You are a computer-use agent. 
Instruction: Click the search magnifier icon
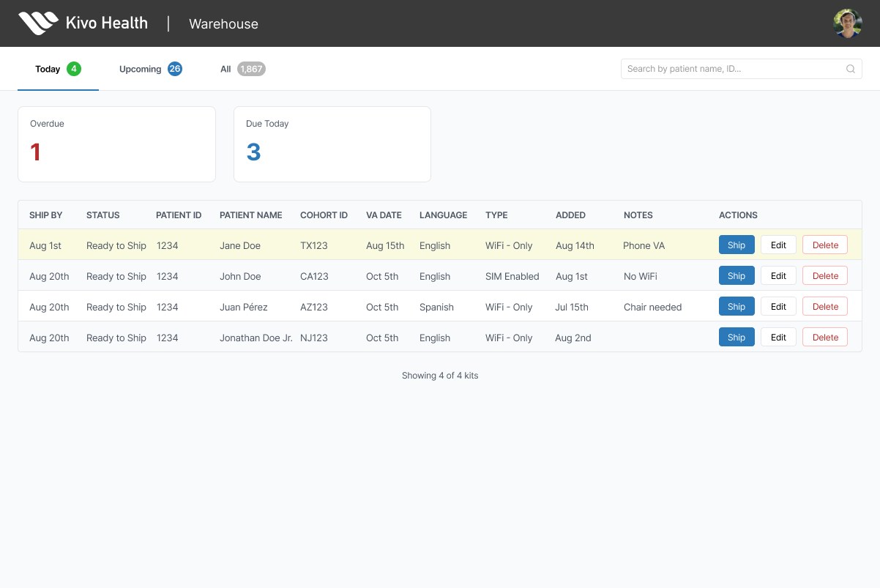(850, 68)
